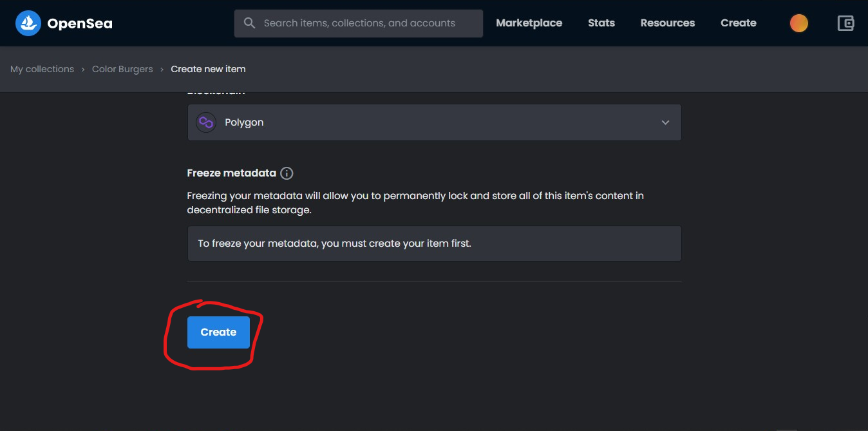Viewport: 868px width, 431px height.
Task: Click the info icon next to Freeze metadata
Action: (287, 173)
